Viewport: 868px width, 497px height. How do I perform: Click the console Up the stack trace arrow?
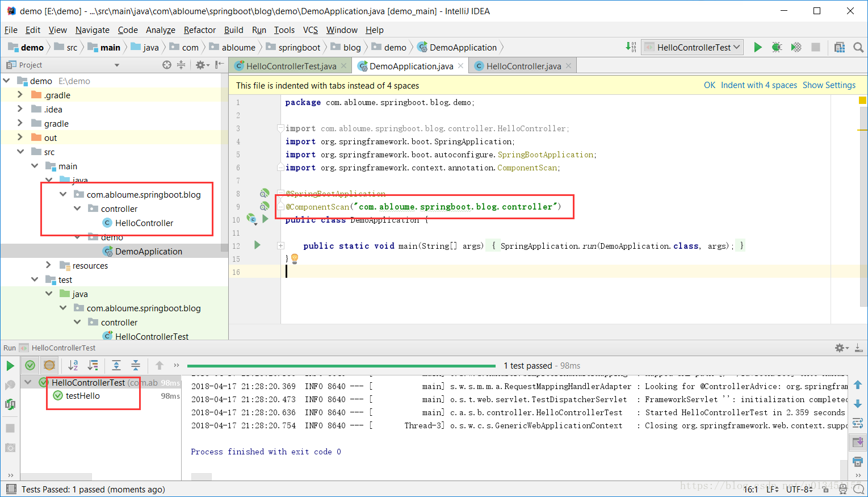(858, 385)
